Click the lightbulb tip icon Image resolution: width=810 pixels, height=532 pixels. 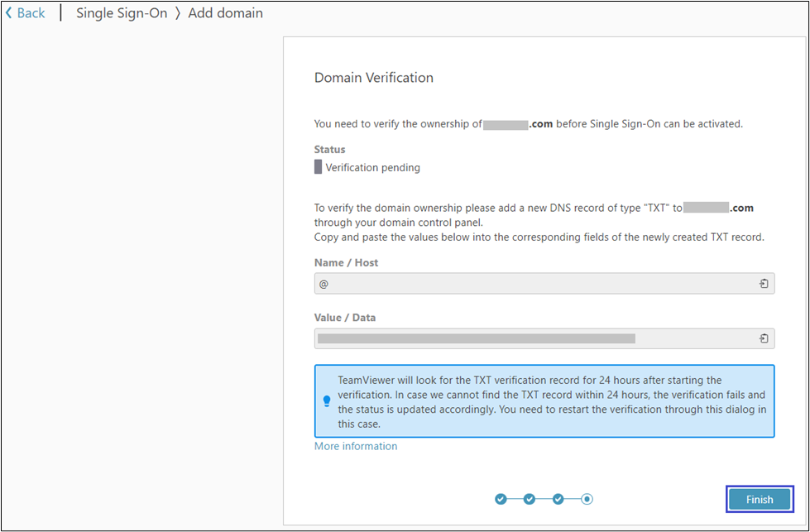pos(327,401)
